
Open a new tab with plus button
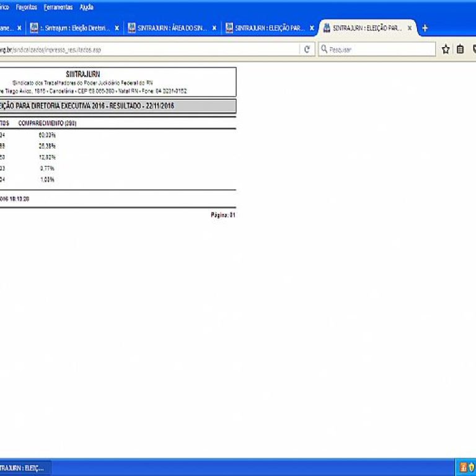[425, 28]
